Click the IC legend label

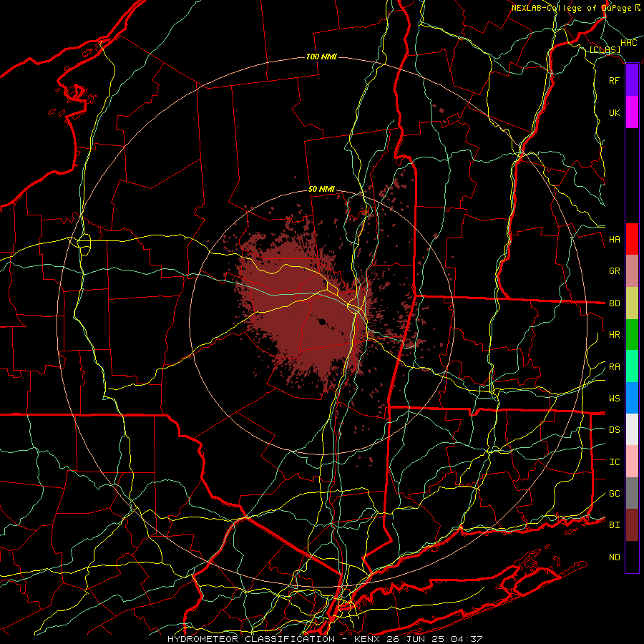coord(614,462)
